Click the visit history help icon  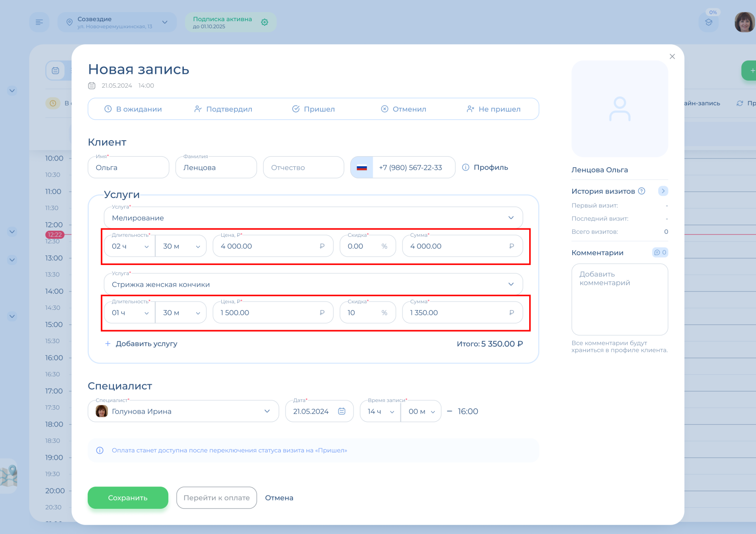coord(641,191)
